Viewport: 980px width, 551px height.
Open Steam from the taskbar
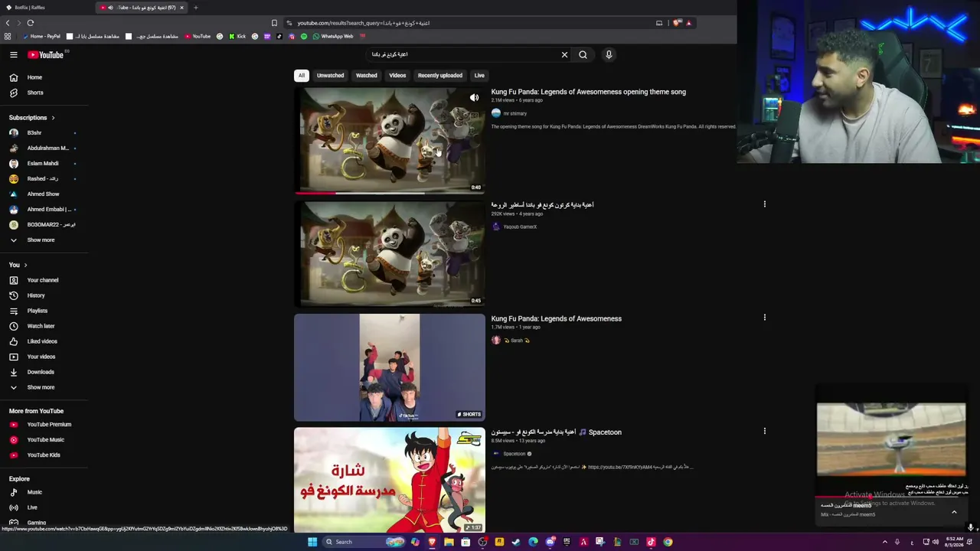click(516, 542)
